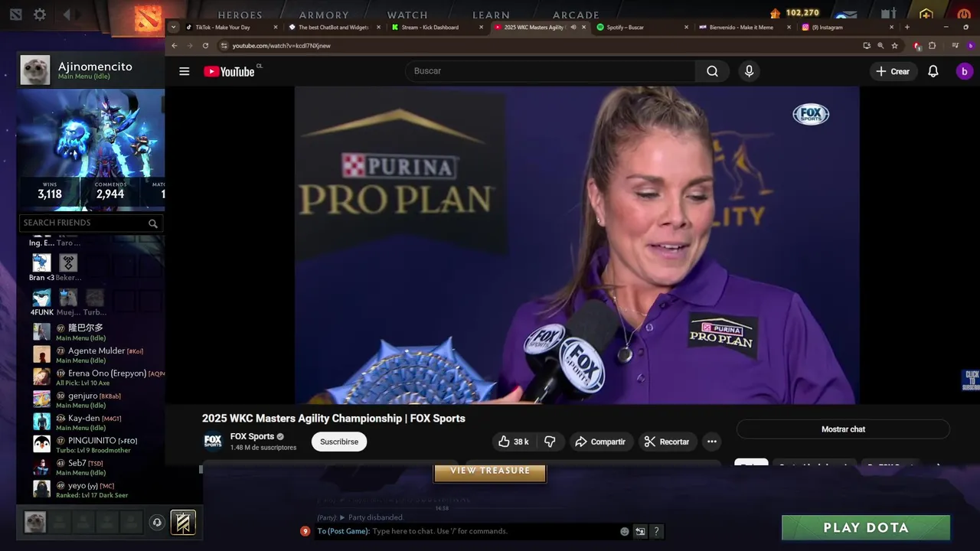Screen dimensions: 980x551
Task: Open chat help question mark
Action: [656, 531]
